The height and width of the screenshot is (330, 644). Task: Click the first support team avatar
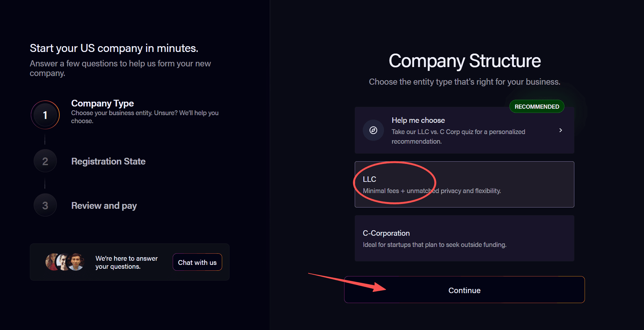click(53, 262)
